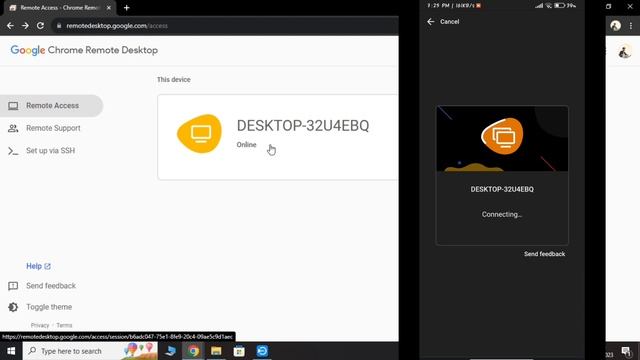Click the sidebar feedback speech-bubble icon
The height and width of the screenshot is (360, 640).
pyautogui.click(x=13, y=286)
